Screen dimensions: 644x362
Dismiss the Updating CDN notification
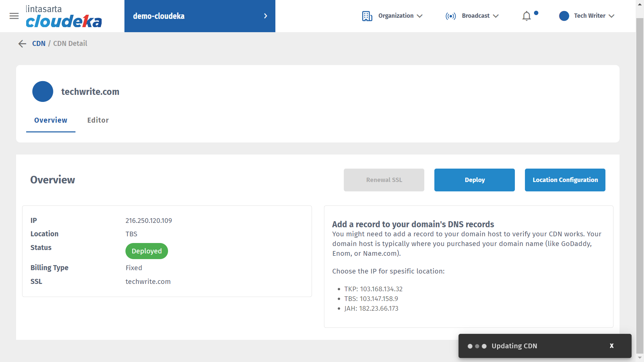tap(611, 346)
